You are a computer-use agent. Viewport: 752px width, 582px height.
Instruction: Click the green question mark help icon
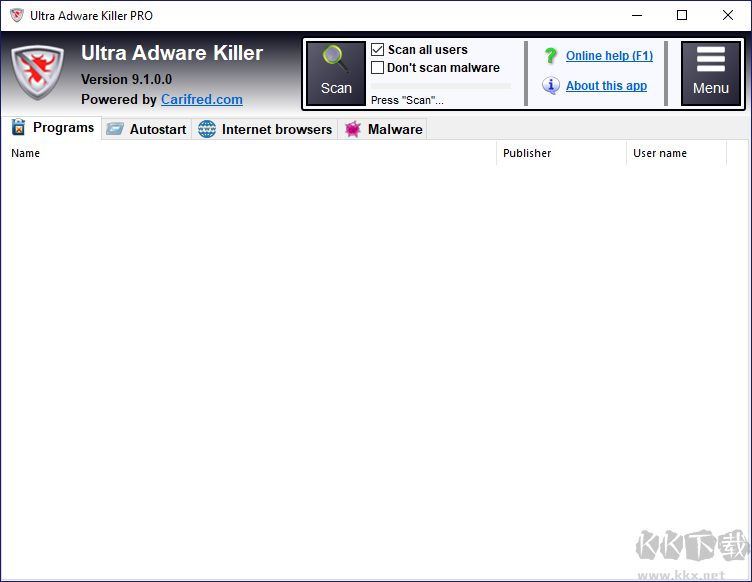[x=551, y=56]
